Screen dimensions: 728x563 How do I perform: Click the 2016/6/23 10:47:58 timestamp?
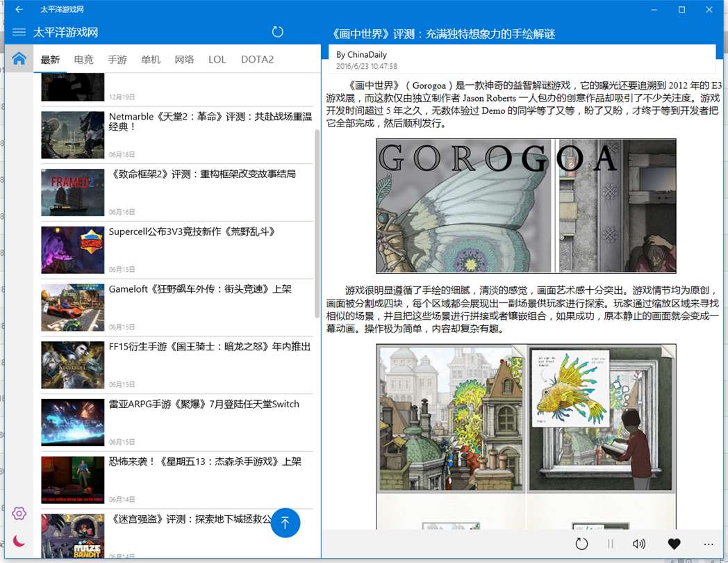366,67
